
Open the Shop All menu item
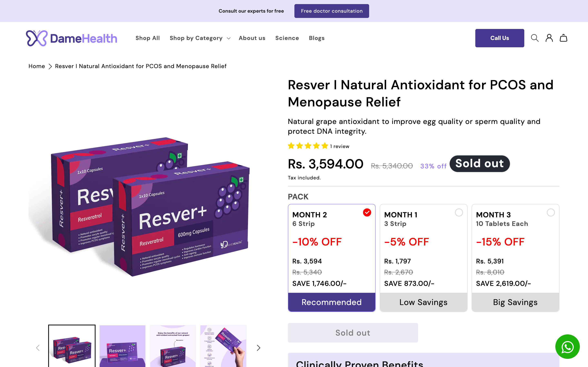(147, 38)
